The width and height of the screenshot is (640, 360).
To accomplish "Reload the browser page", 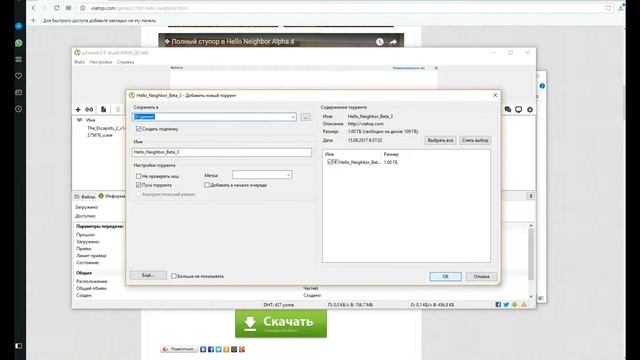I will pos(56,8).
